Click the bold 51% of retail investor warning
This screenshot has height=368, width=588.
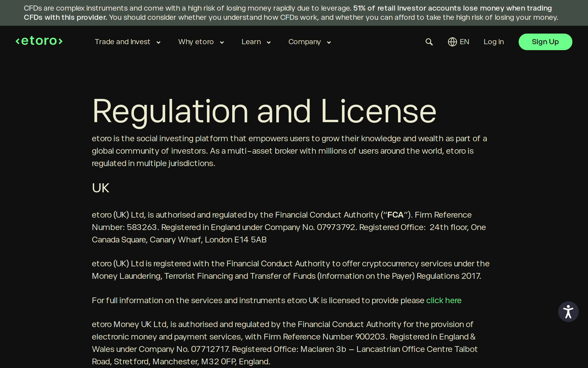(288, 13)
